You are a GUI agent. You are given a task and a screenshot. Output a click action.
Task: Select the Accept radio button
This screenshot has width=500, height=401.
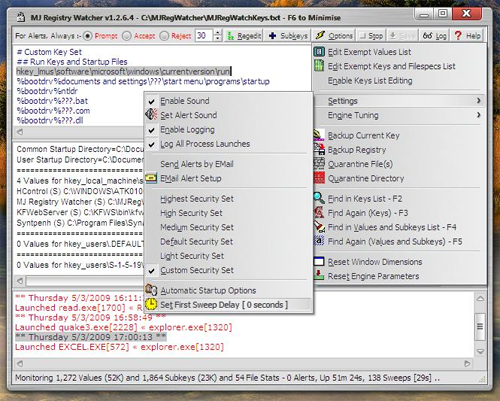click(127, 36)
